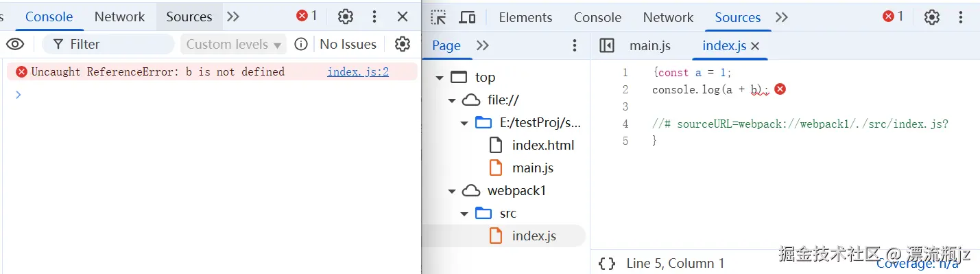The width and height of the screenshot is (980, 274).
Task: Open index.js:2 error source link
Action: 358,71
